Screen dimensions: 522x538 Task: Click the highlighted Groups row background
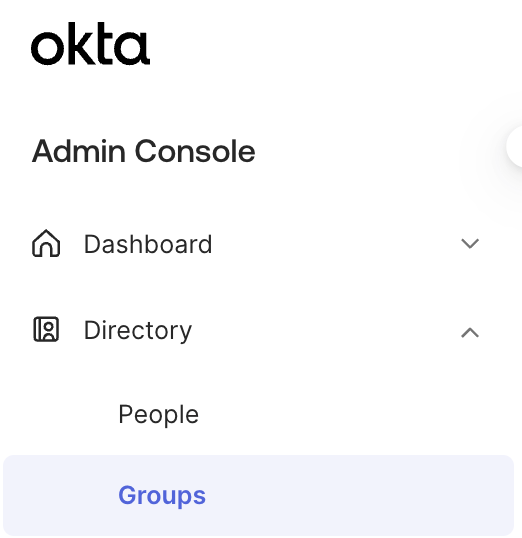[x=258, y=495]
